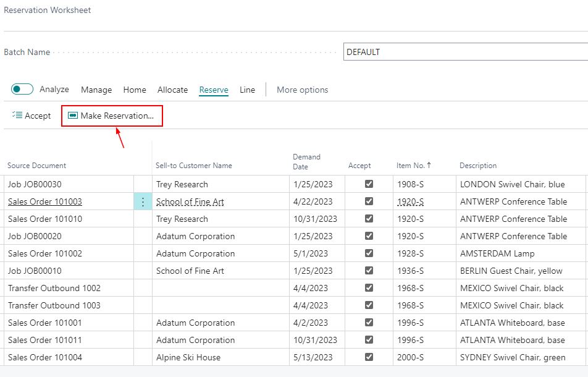Sort by the Item No. column header

[x=414, y=166]
